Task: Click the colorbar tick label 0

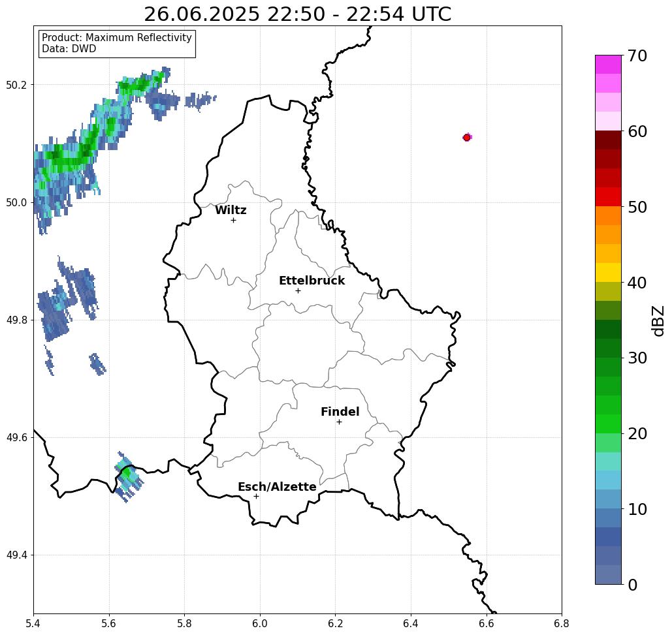Action: [633, 585]
